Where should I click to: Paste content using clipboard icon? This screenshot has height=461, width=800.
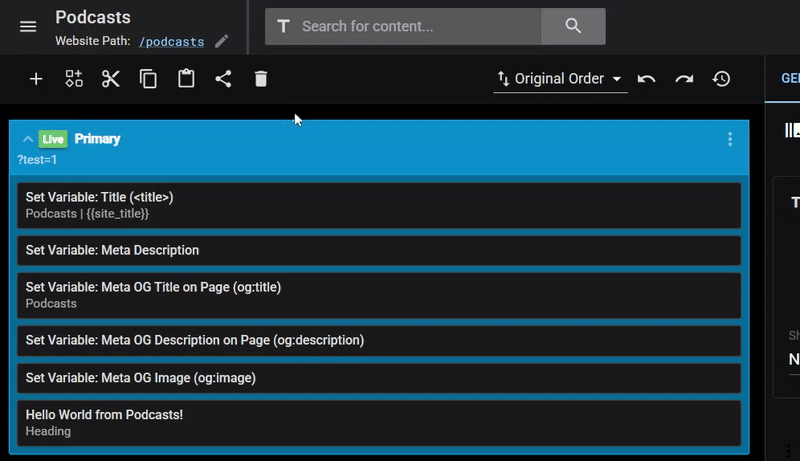tap(186, 79)
